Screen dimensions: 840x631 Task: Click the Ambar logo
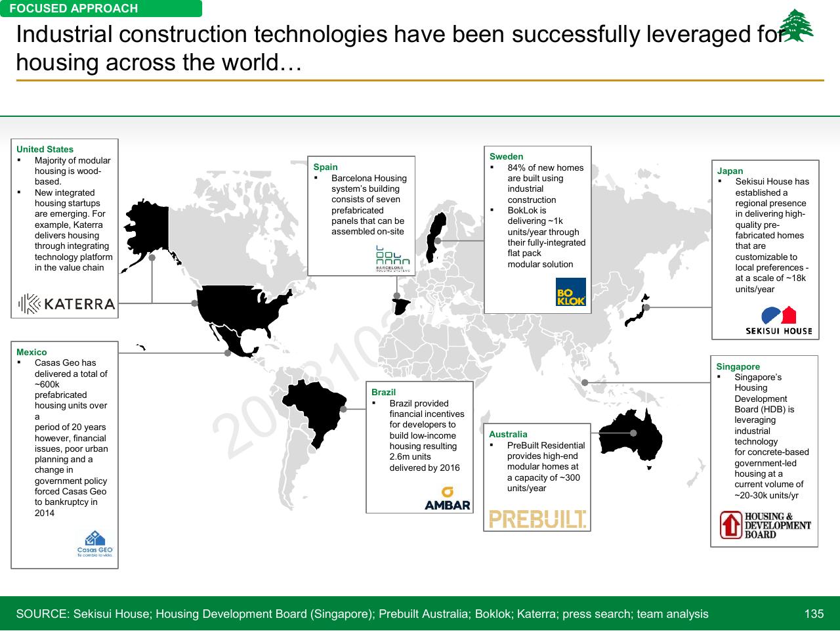[448, 499]
